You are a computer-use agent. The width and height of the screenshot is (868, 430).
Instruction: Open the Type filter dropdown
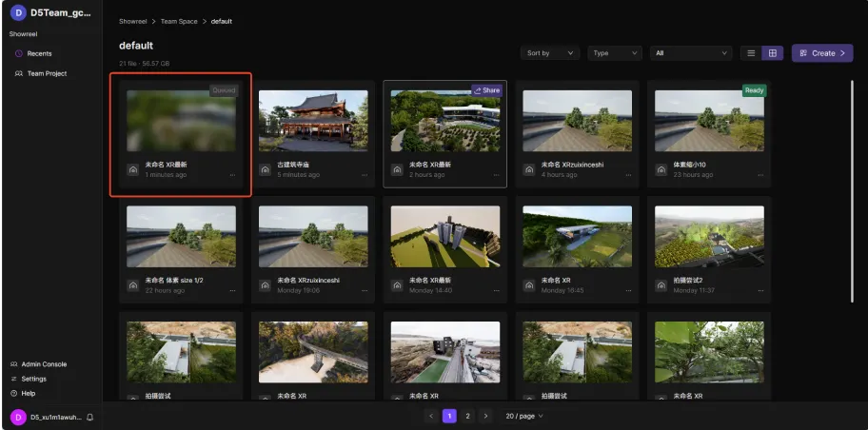(612, 53)
